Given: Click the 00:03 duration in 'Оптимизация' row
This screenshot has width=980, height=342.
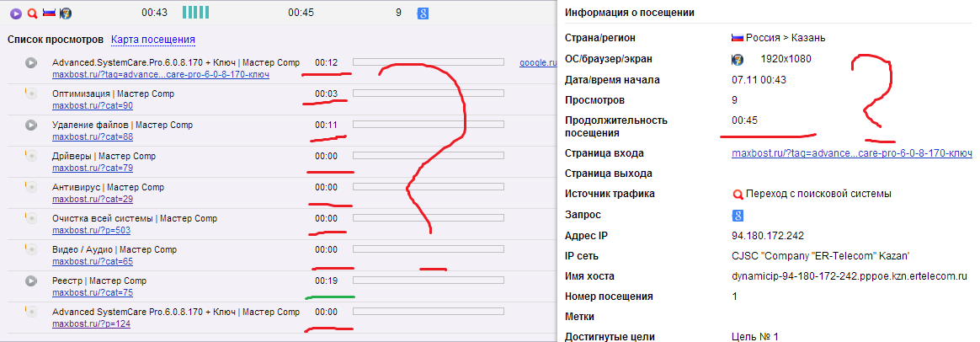Looking at the screenshot, I should point(327,94).
